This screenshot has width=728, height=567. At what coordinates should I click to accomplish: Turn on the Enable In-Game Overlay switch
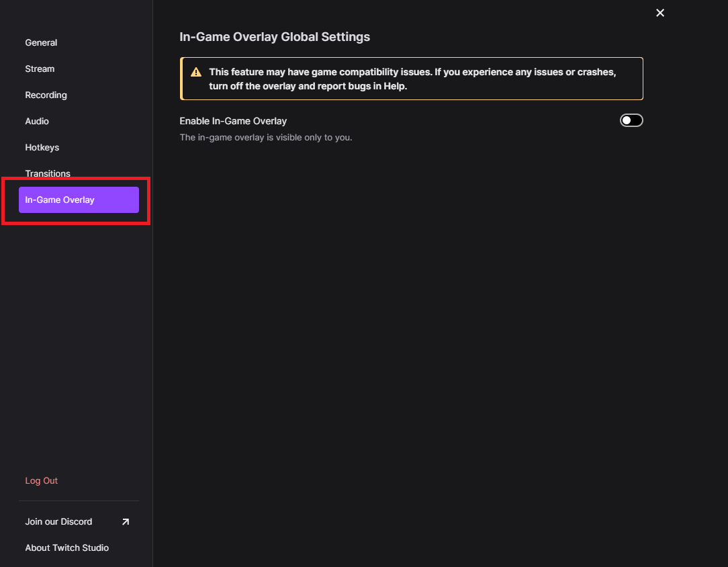pos(631,120)
